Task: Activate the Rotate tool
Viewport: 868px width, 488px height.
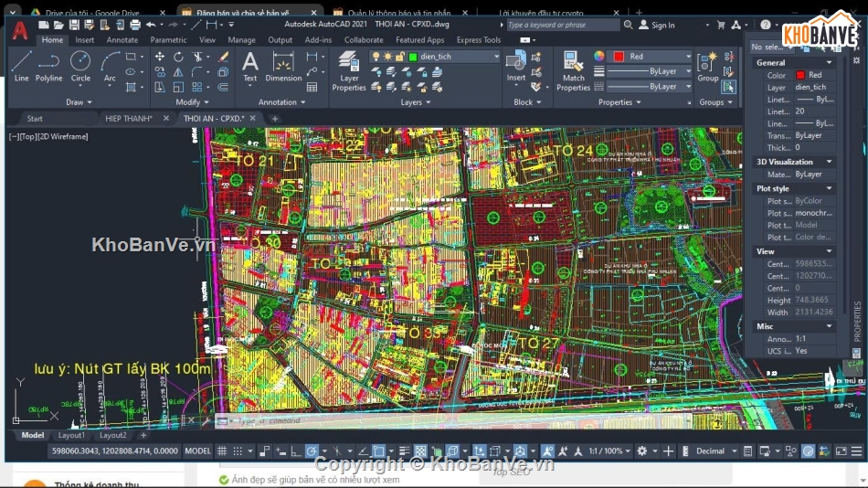Action: 178,57
